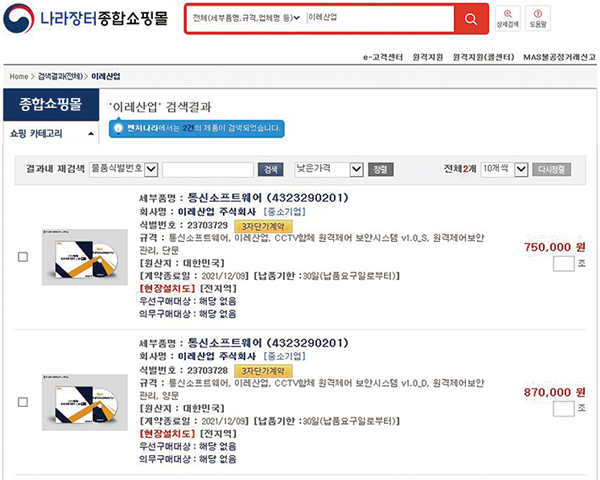Click the 이레산업 breadcrumb text
The width and height of the screenshot is (600, 480).
pos(106,77)
